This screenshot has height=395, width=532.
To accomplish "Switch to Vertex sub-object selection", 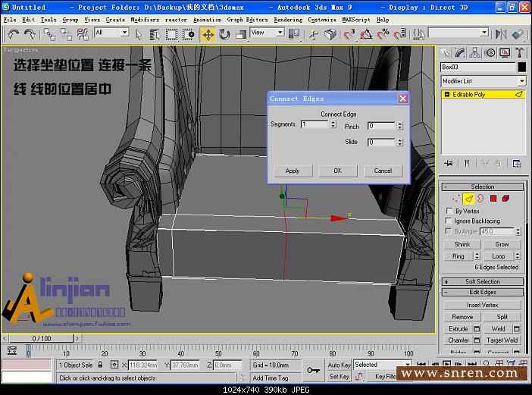I will tap(456, 199).
